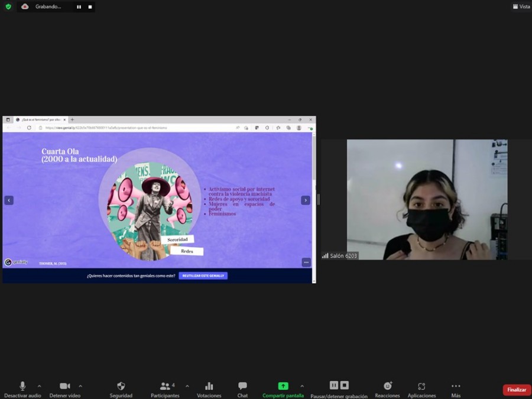
Task: Click Cuarta Ola slide heading
Action: [x=79, y=155]
